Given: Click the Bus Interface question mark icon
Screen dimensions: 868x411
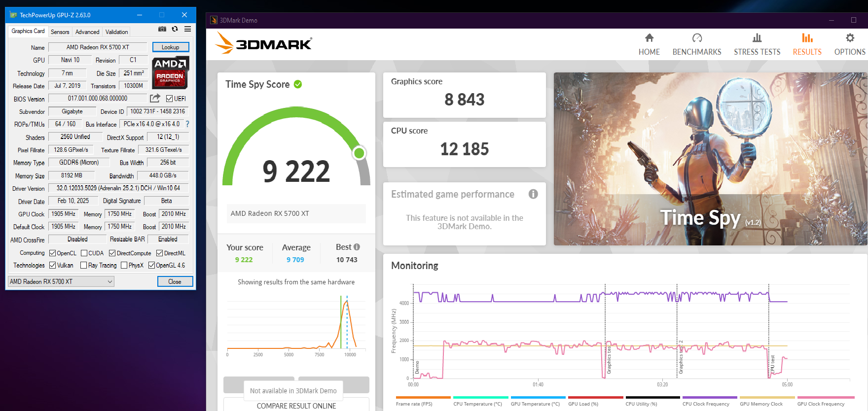Looking at the screenshot, I should pos(187,124).
